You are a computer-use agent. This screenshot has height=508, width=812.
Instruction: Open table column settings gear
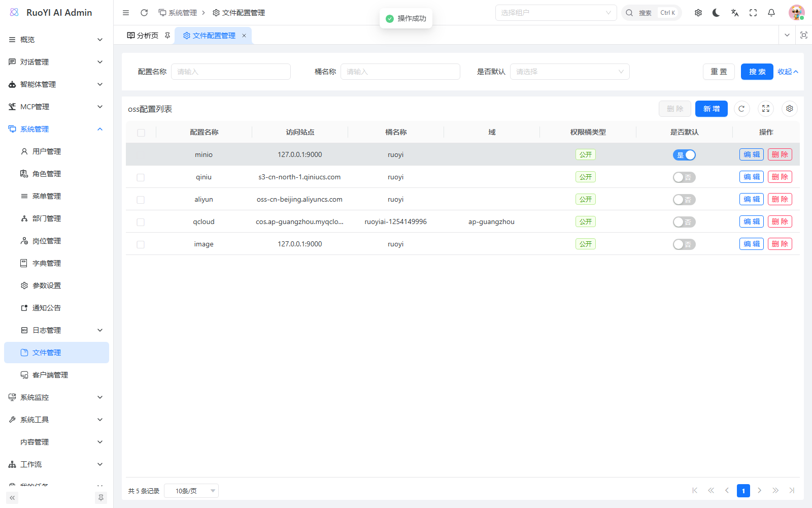790,109
